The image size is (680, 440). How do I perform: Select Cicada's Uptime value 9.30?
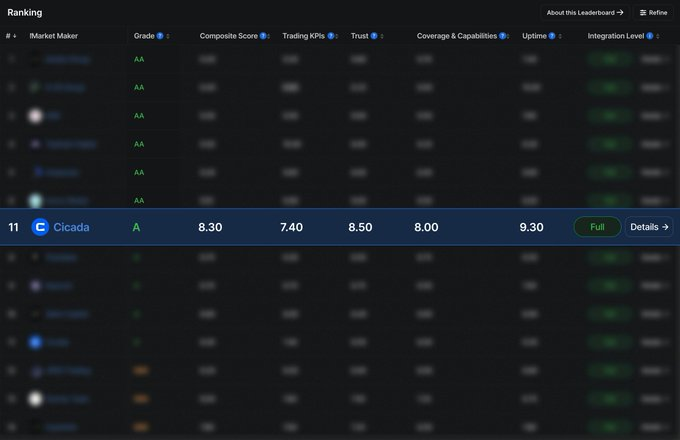click(x=531, y=227)
